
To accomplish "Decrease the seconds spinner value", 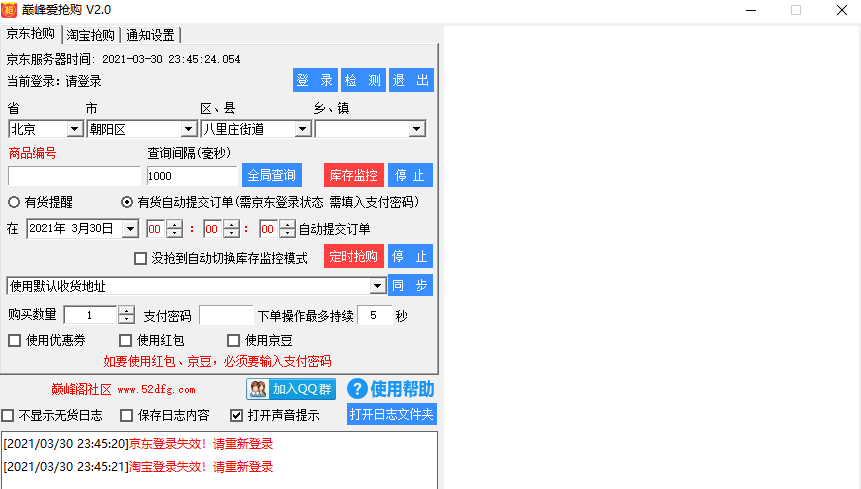I will (x=287, y=233).
